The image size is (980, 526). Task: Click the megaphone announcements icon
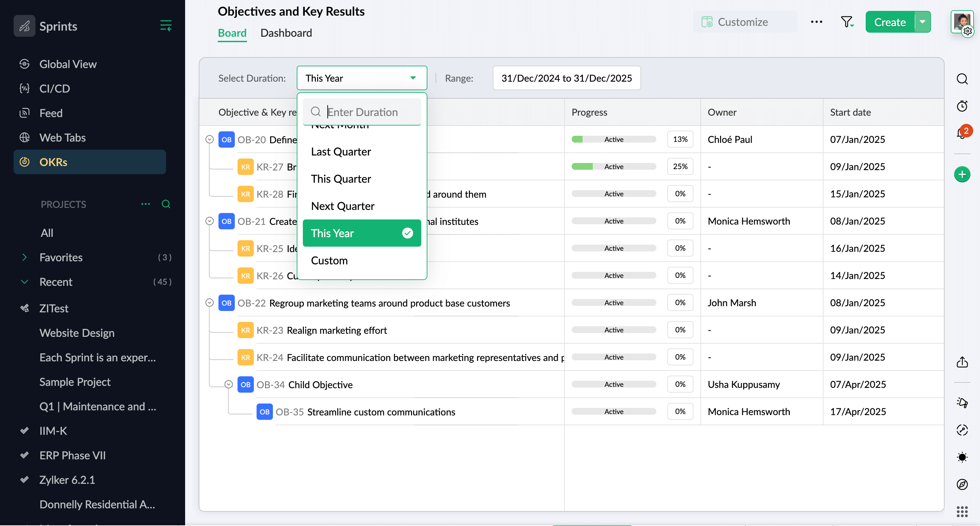[962, 403]
